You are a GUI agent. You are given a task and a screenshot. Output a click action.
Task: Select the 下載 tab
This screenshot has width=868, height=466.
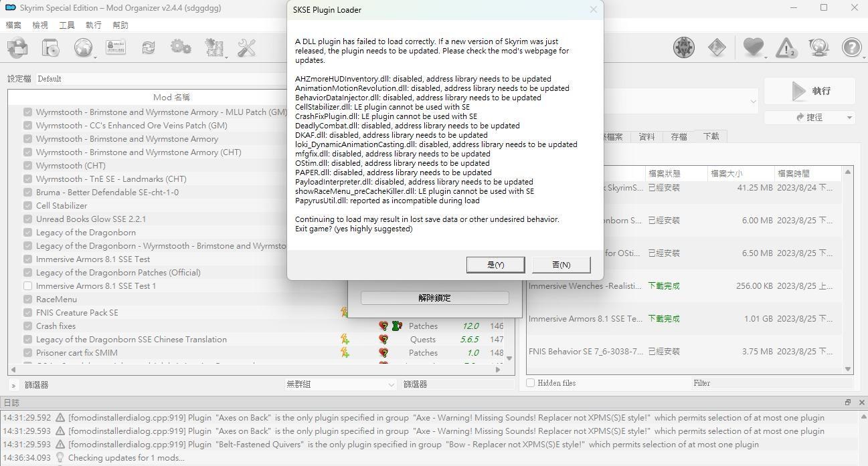coord(711,136)
